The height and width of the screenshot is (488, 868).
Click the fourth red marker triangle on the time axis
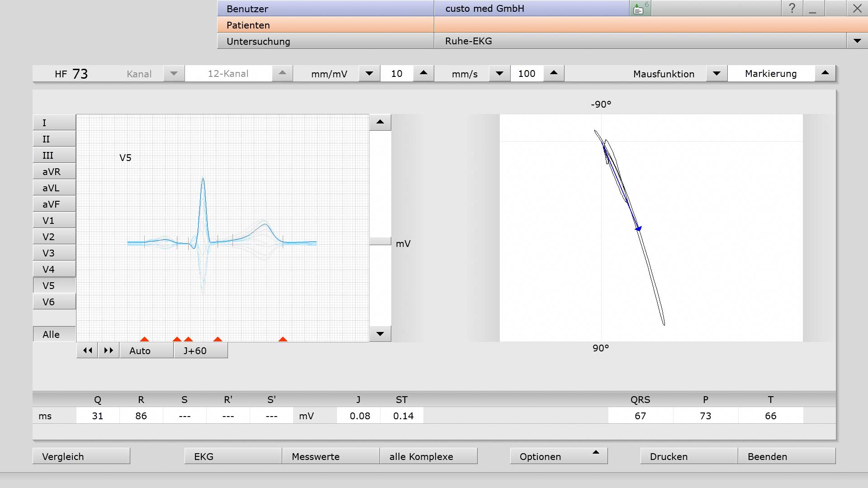click(x=218, y=339)
